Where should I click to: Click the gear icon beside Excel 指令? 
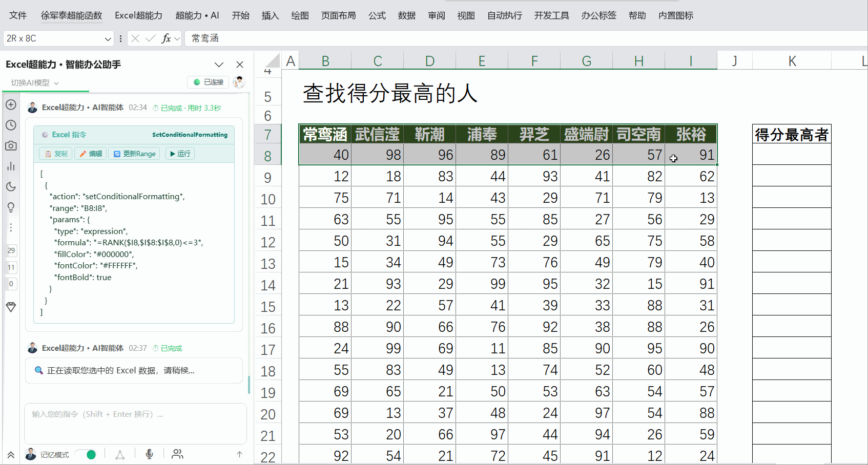tap(45, 135)
